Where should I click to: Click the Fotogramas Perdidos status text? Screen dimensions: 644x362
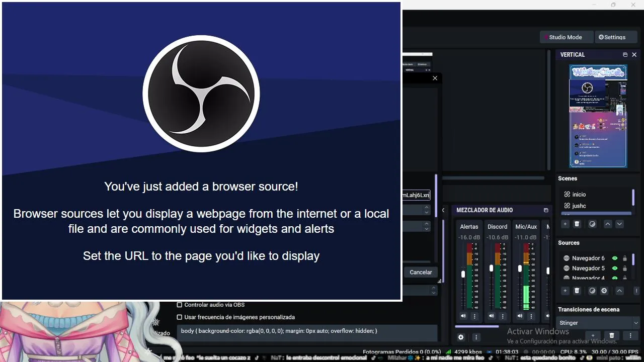pos(401,352)
